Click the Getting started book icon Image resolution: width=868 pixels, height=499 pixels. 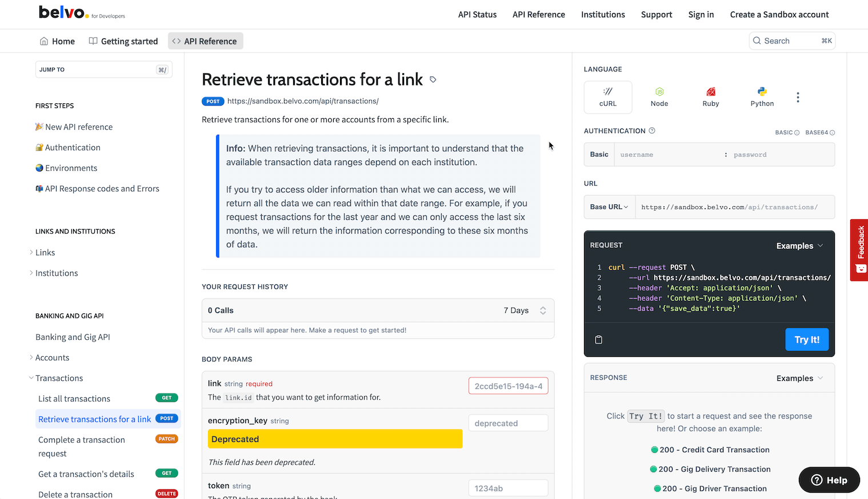tap(93, 41)
